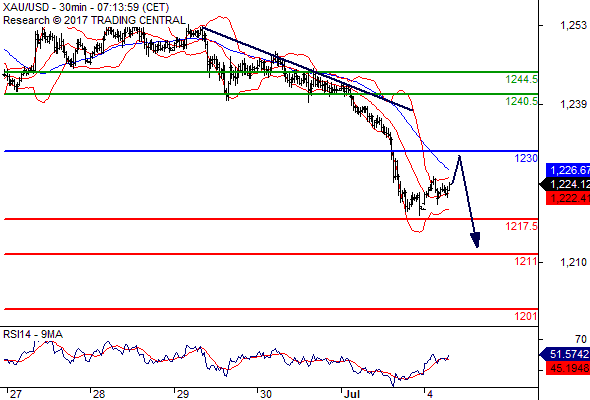590x400 pixels.
Task: Select the 1244.5 resistance level label
Action: 522,79
